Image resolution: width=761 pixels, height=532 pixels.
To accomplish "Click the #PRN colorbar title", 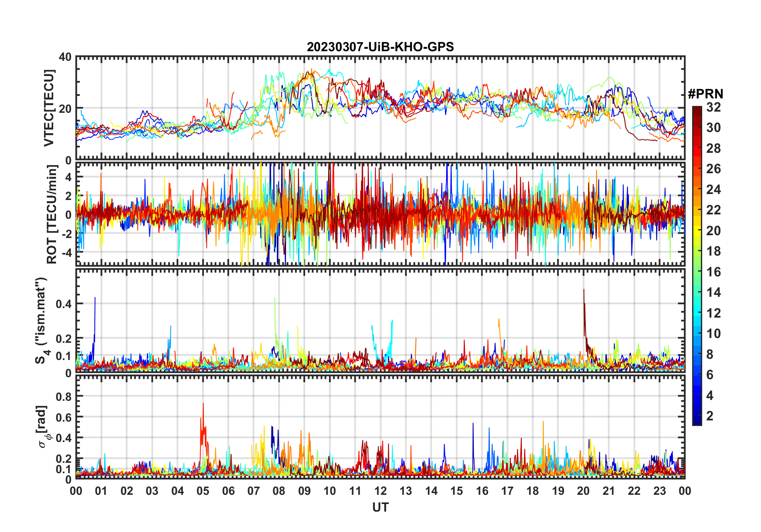I will (705, 94).
